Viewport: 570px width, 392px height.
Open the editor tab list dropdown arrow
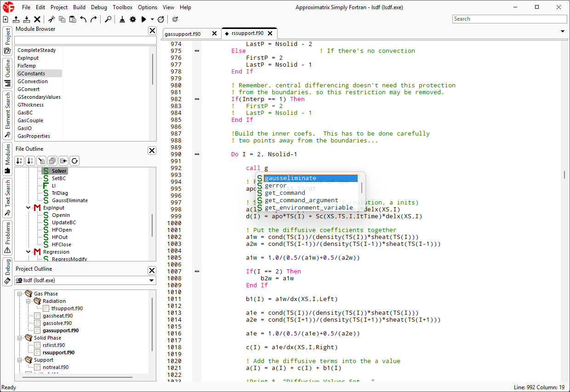click(x=563, y=31)
